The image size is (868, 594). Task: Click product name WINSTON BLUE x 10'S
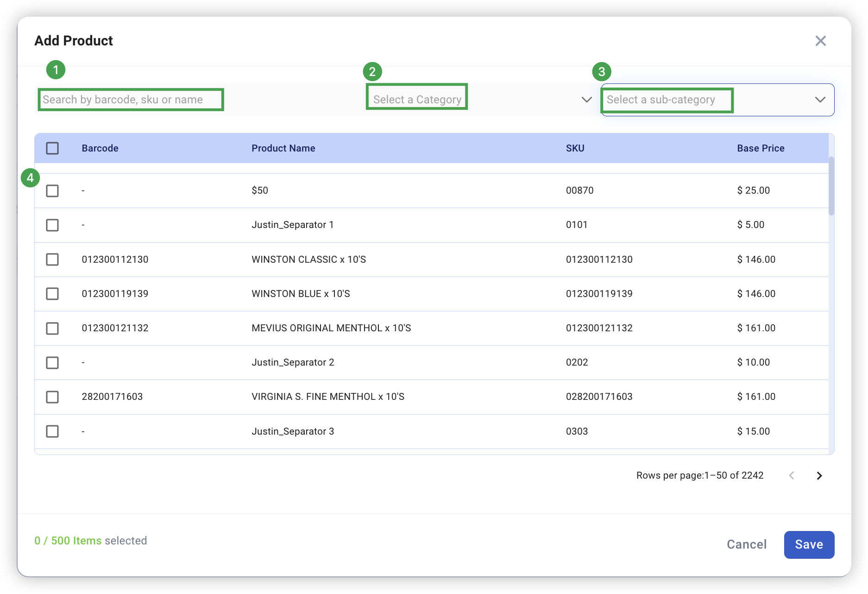pyautogui.click(x=301, y=294)
